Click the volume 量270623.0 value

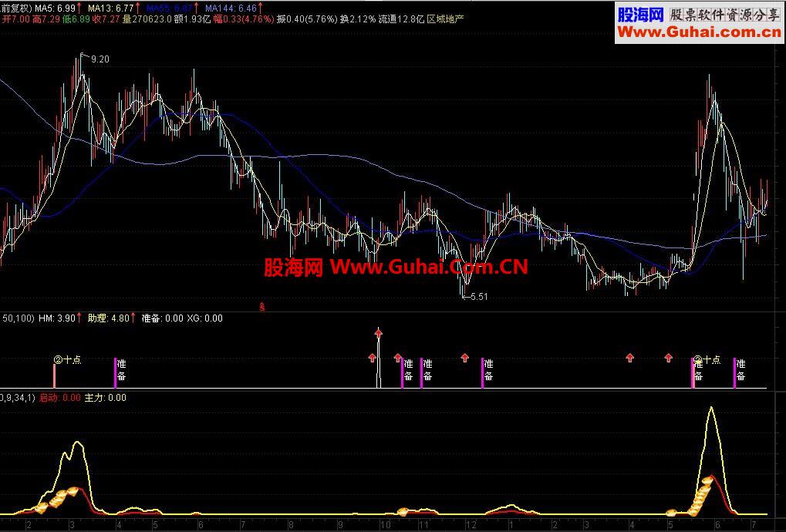tap(147, 19)
